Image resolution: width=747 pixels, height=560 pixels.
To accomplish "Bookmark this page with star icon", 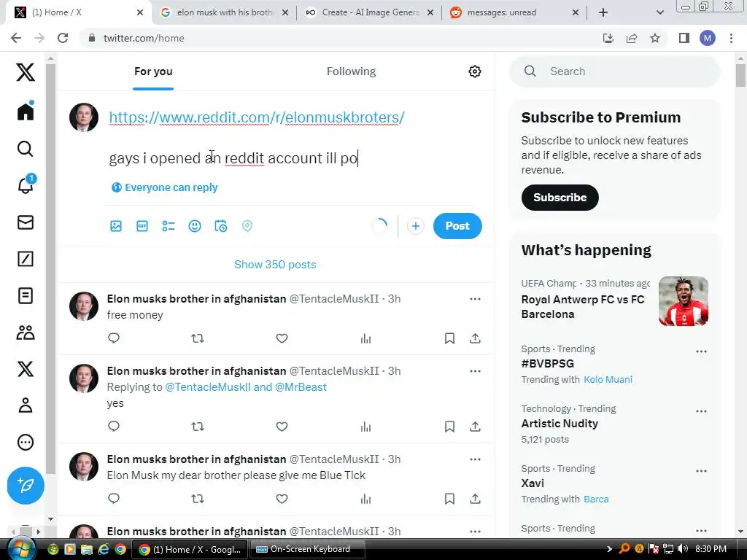I will tap(655, 38).
